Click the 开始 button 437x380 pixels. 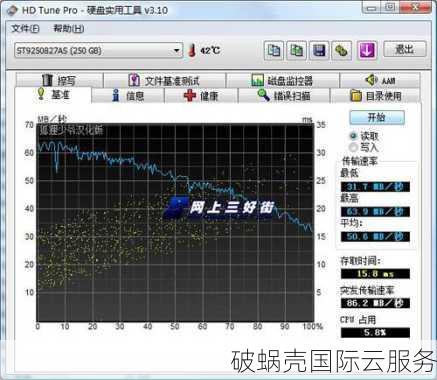[377, 117]
